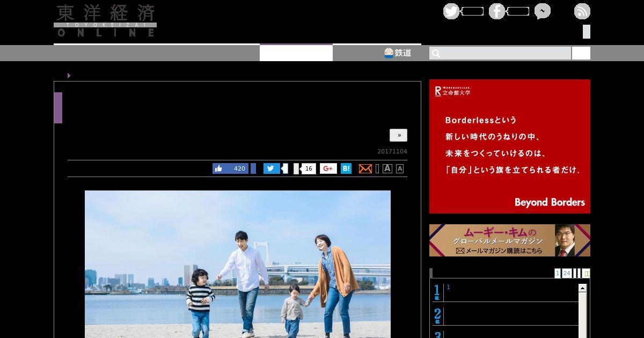The width and height of the screenshot is (644, 338).
Task: Select the ranking tab labeled 24
Action: tap(567, 273)
